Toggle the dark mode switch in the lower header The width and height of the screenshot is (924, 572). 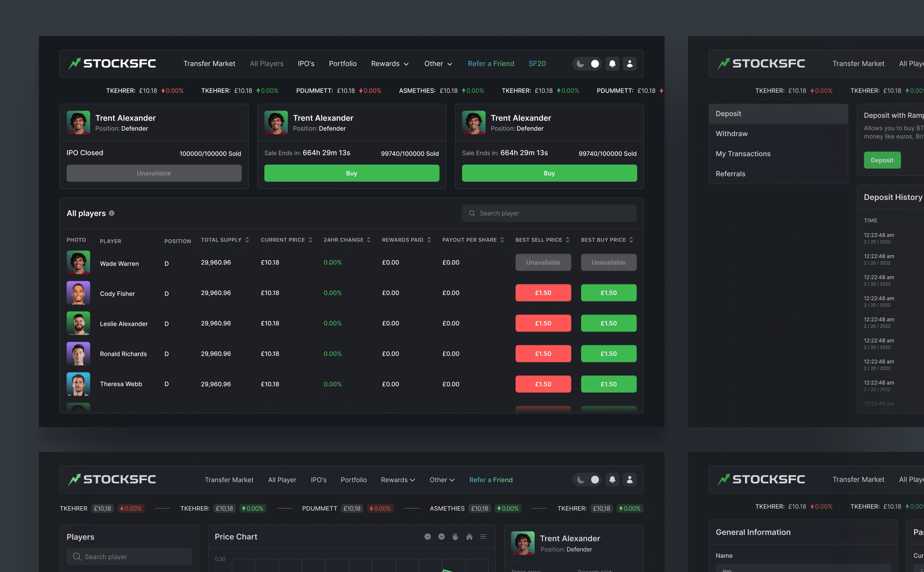pos(587,480)
